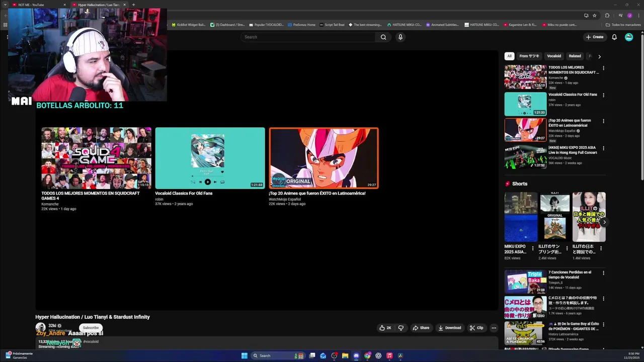Open the YouTube account avatar menu
This screenshot has height=362, width=644.
click(629, 37)
